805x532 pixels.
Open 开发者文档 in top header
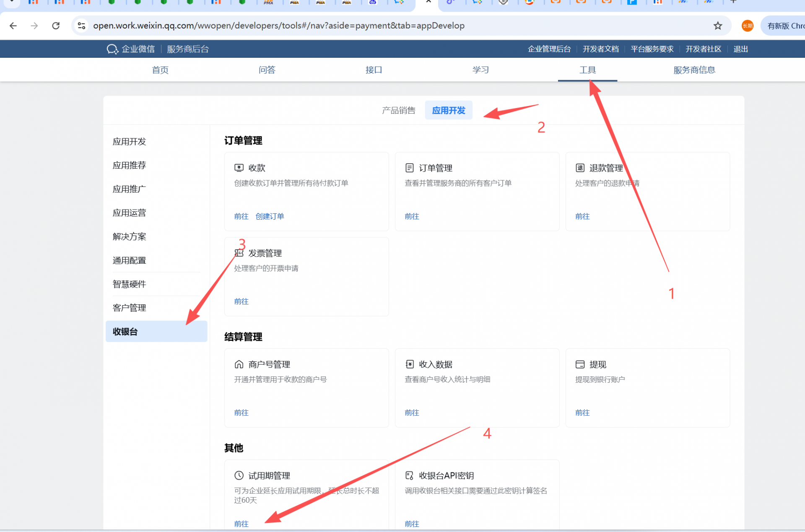click(x=600, y=49)
